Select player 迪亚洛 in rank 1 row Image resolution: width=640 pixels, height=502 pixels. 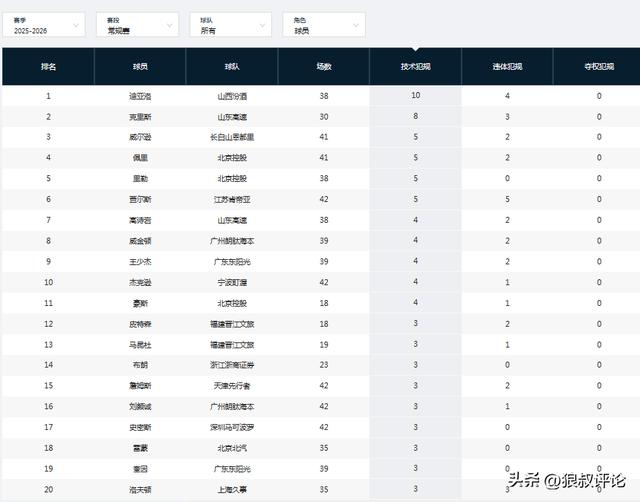pos(140,96)
